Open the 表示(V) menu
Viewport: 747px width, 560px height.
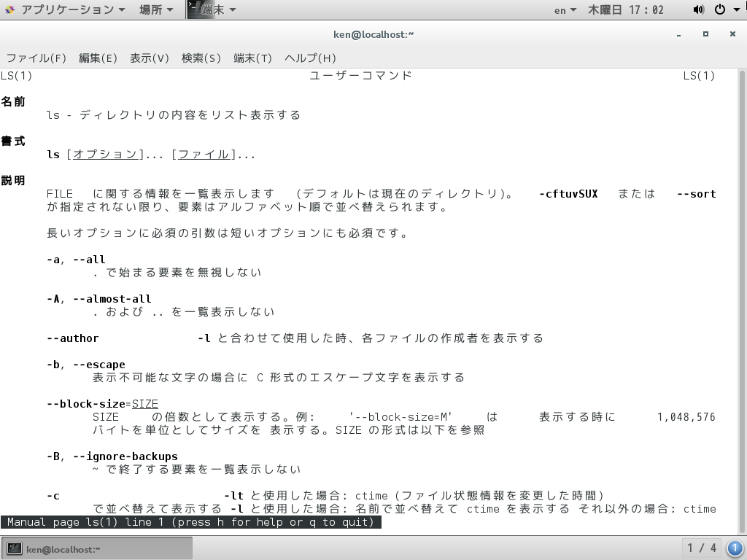(149, 58)
